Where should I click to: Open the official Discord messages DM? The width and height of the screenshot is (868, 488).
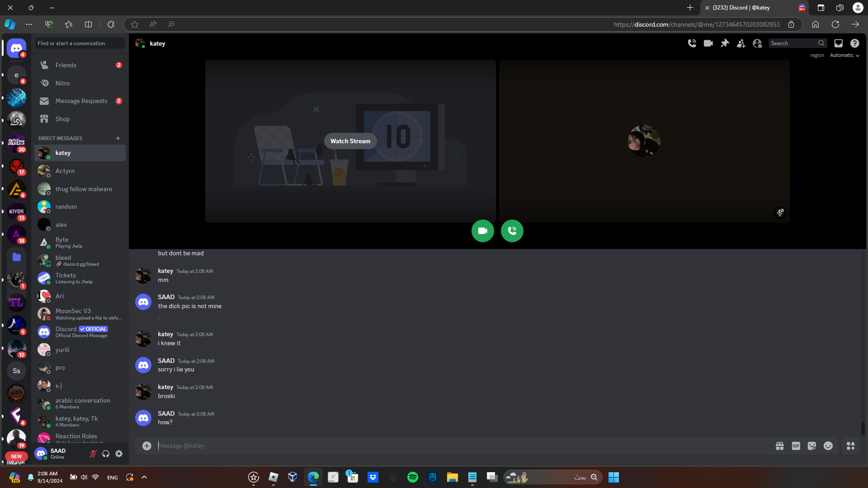point(80,332)
